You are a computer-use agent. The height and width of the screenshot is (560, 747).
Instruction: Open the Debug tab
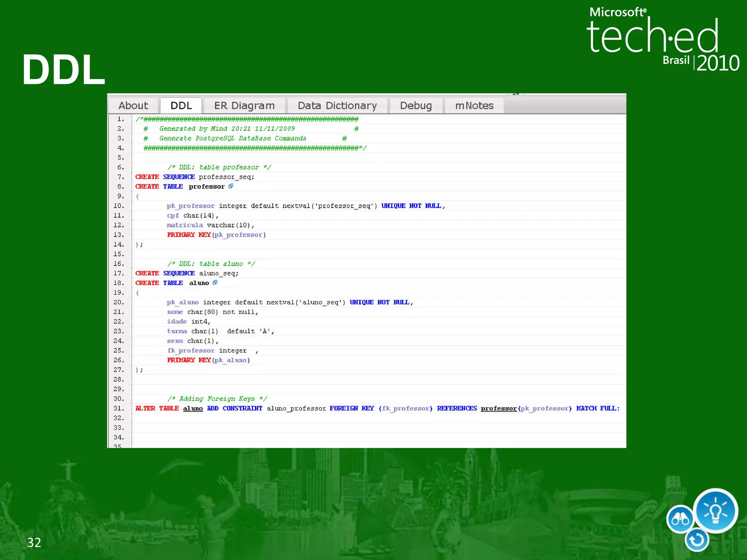click(415, 106)
